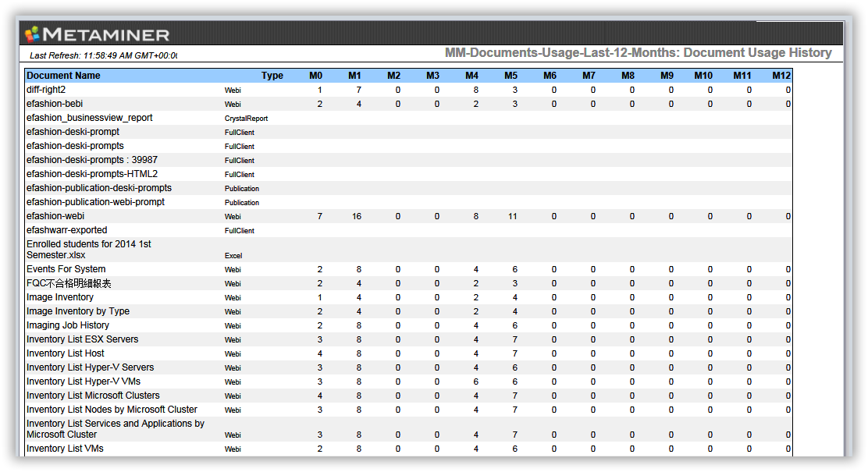Click the Excel type cell
The image size is (868, 472).
pyautogui.click(x=233, y=256)
